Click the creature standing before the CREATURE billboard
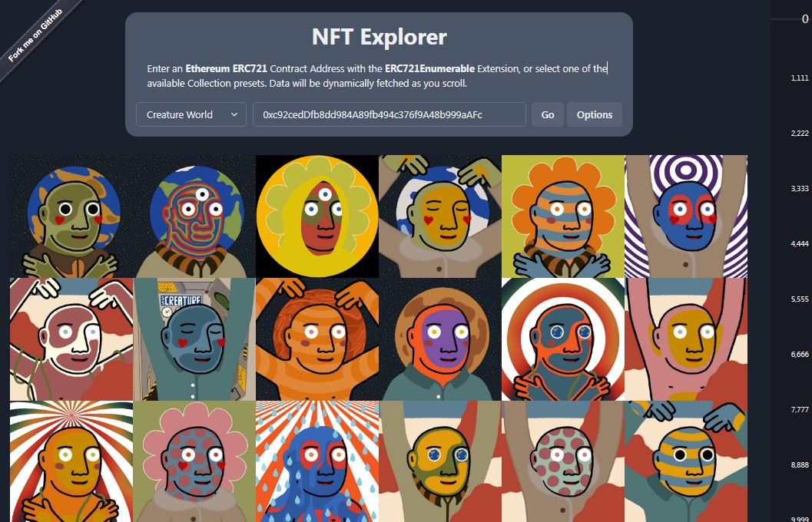This screenshot has height=522, width=812. coord(194,338)
